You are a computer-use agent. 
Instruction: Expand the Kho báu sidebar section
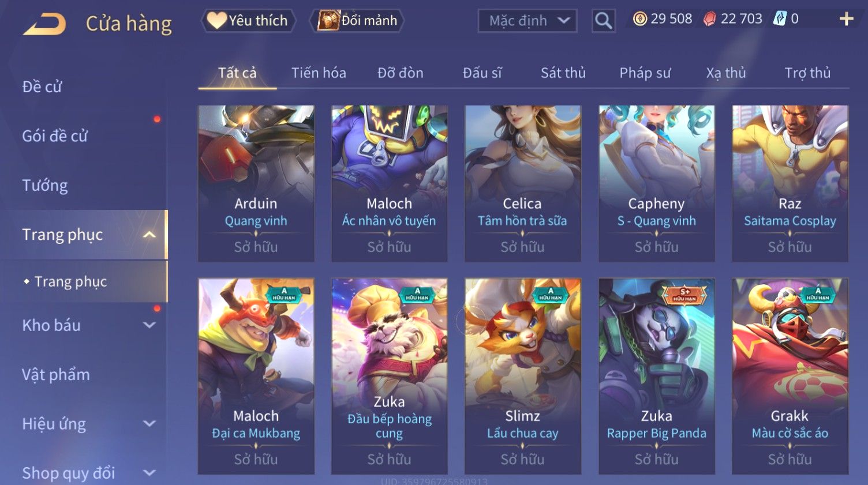[x=149, y=325]
